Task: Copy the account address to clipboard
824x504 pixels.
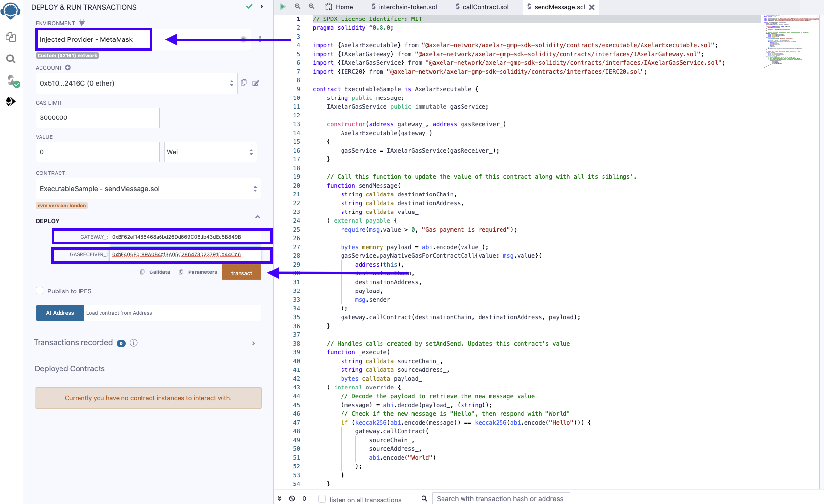Action: (x=244, y=83)
